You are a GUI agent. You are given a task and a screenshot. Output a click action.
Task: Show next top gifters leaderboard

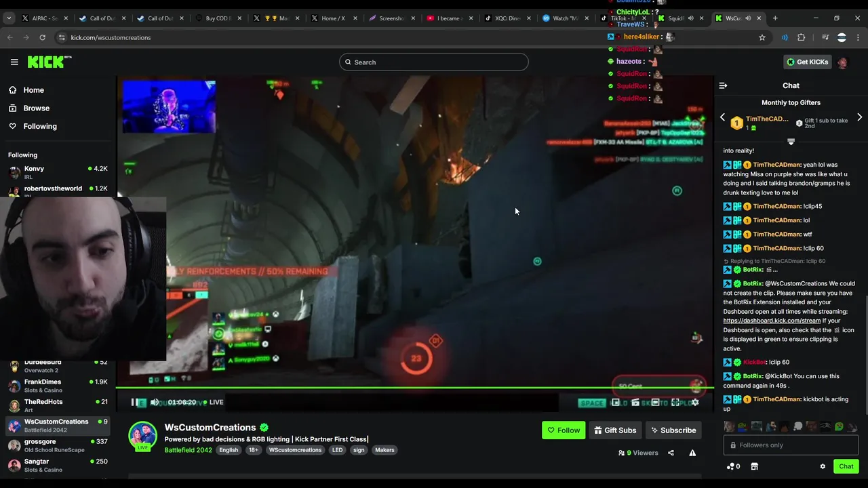[x=860, y=117]
